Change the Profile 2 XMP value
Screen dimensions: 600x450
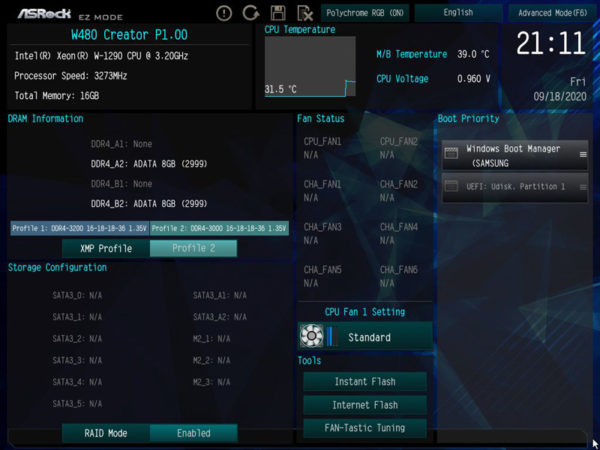click(193, 249)
